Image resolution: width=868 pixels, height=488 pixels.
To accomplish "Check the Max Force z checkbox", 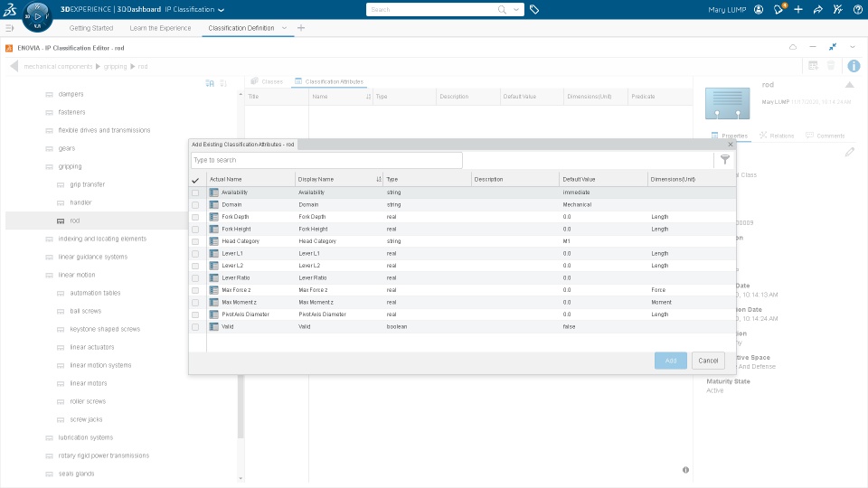I will (x=195, y=290).
